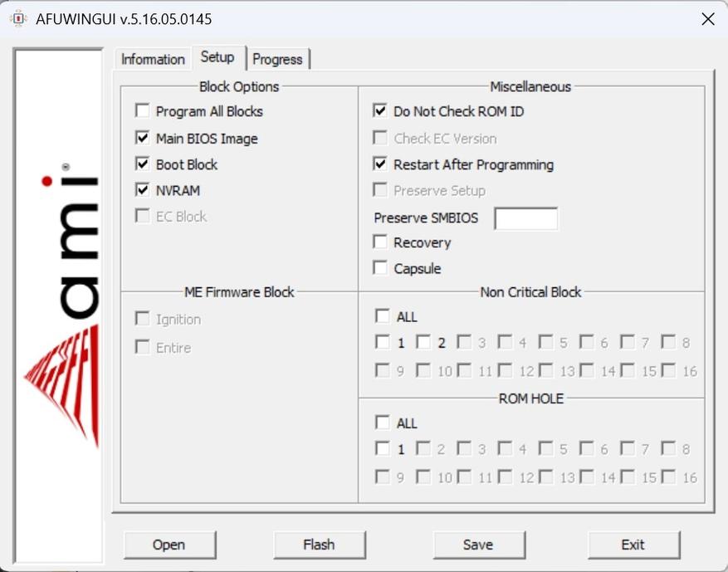Screen dimensions: 728x572
Task: Disable the NVRAM checkbox
Action: click(x=143, y=189)
